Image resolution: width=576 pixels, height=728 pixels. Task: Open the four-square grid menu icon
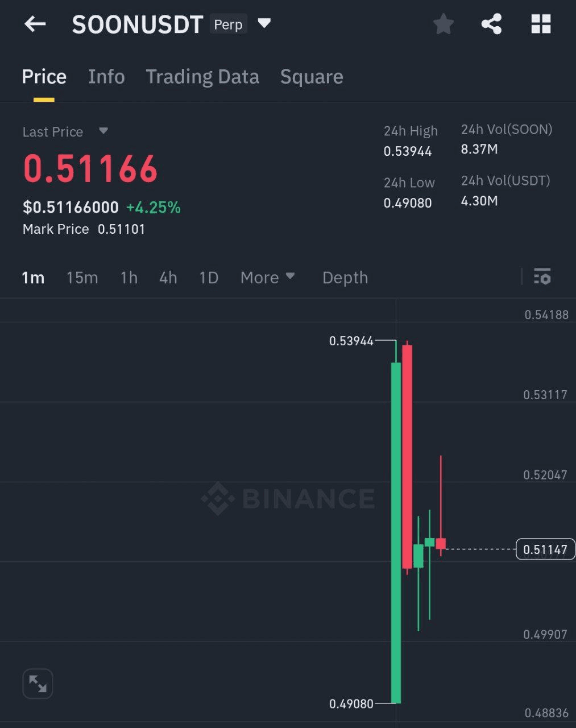click(541, 24)
